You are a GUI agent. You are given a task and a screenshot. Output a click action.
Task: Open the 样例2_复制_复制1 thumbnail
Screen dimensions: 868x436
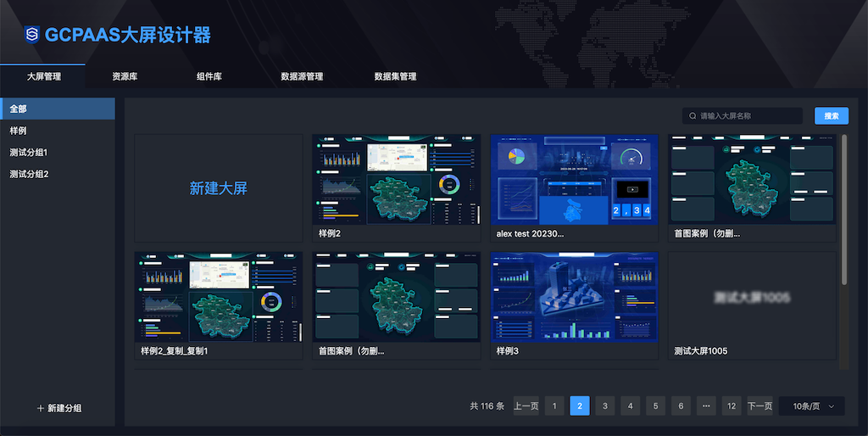[x=219, y=297]
